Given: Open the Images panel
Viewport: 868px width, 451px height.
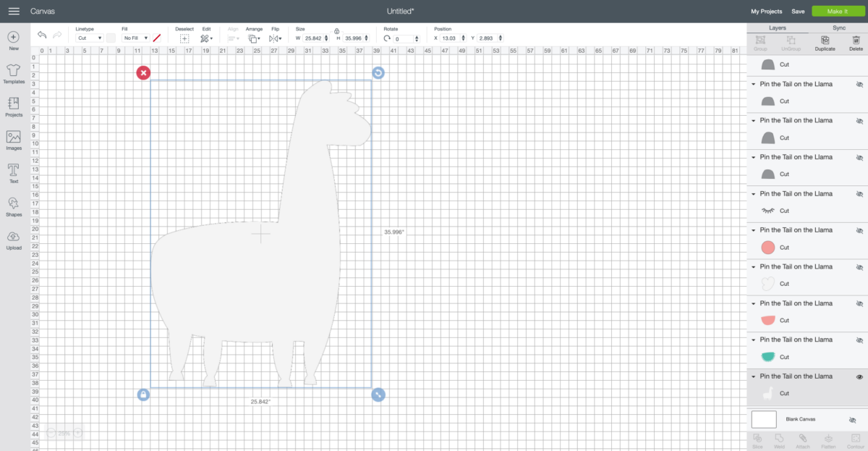Looking at the screenshot, I should pyautogui.click(x=13, y=138).
